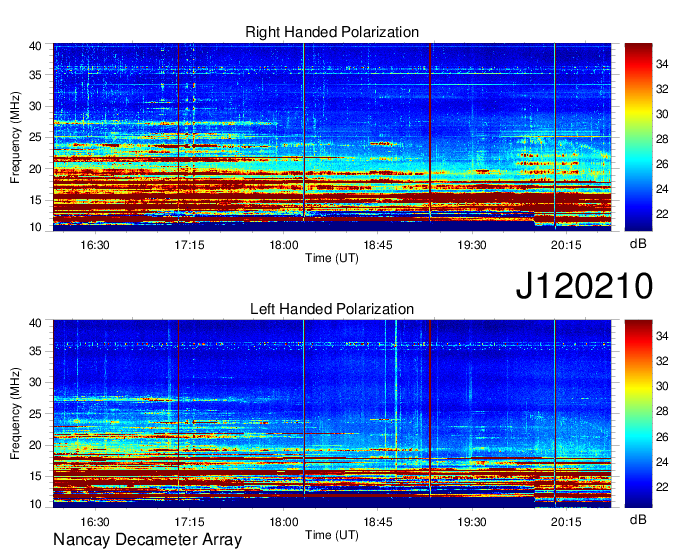Screen dimensions: 680x552
Task: Select the 22 dB value on Left Handed colorbar
Action: [x=662, y=487]
